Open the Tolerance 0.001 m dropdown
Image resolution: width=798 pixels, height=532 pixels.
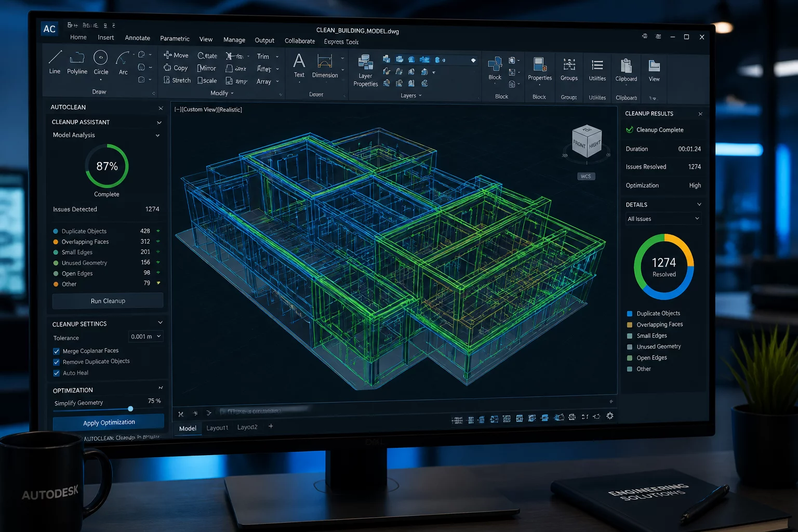(145, 337)
